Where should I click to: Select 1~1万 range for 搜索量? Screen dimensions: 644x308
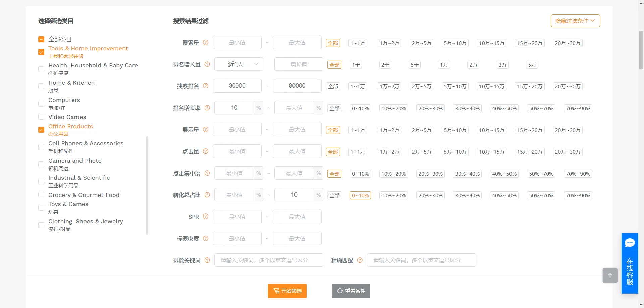pos(357,43)
